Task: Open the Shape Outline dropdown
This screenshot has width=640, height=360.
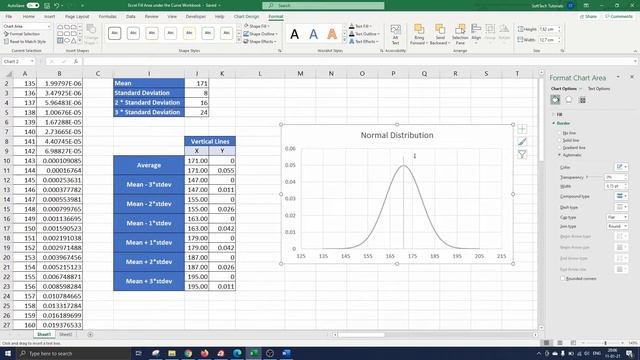Action: tap(260, 34)
